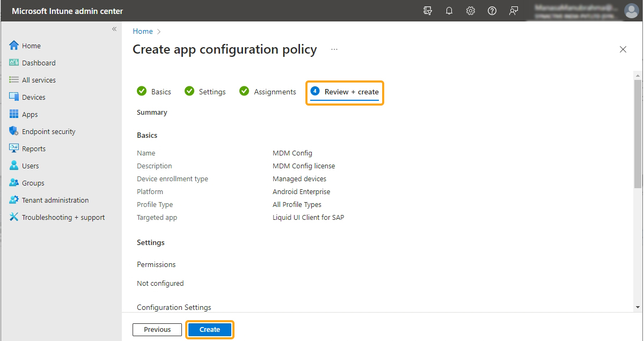Image resolution: width=644 pixels, height=341 pixels.
Task: Click the user account avatar
Action: (631, 11)
